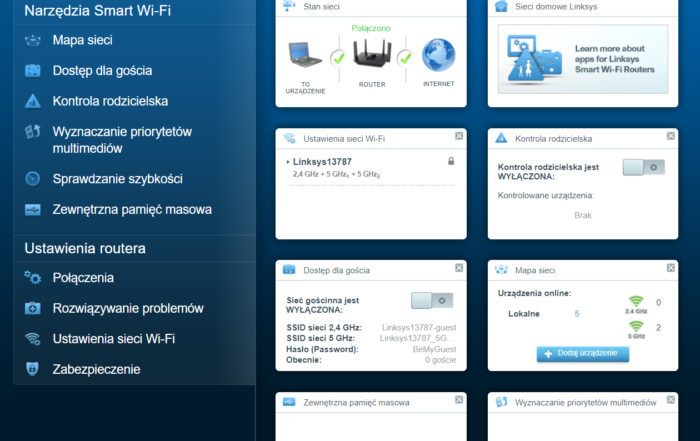Image resolution: width=700 pixels, height=441 pixels.
Task: Click the Stan sieci header icon
Action: coord(289,5)
